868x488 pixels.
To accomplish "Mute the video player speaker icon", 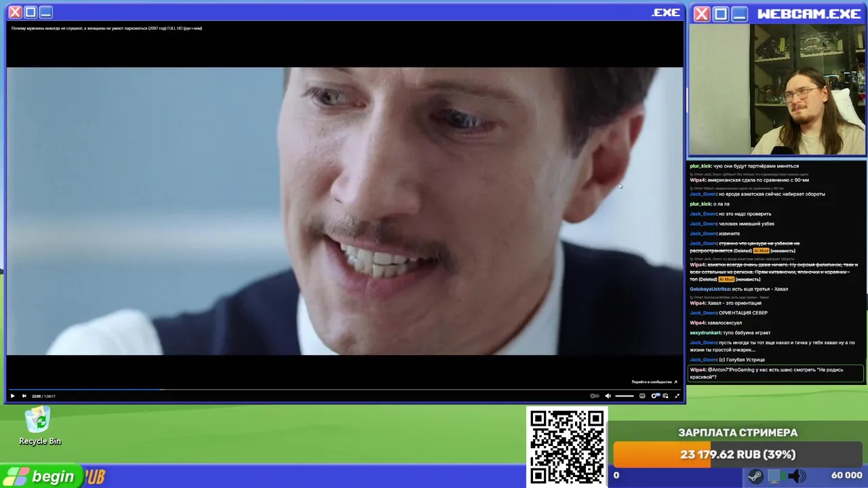I will (x=608, y=396).
